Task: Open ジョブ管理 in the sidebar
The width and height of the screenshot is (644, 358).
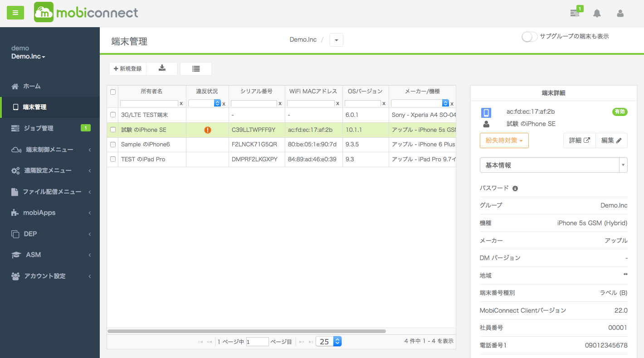Action: 50,128
